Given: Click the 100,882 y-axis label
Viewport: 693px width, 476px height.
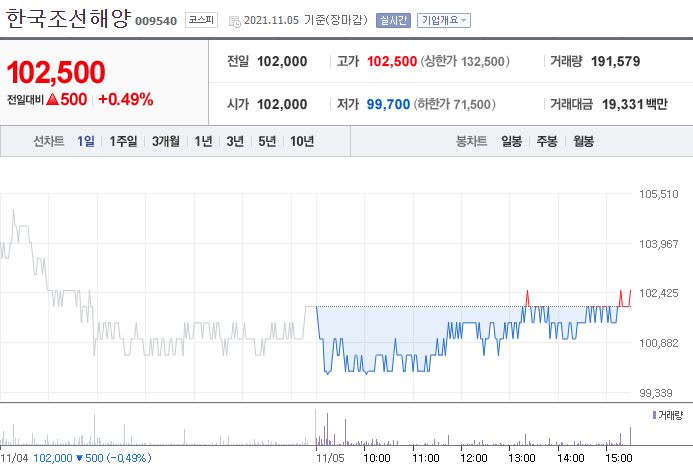Looking at the screenshot, I should point(659,343).
